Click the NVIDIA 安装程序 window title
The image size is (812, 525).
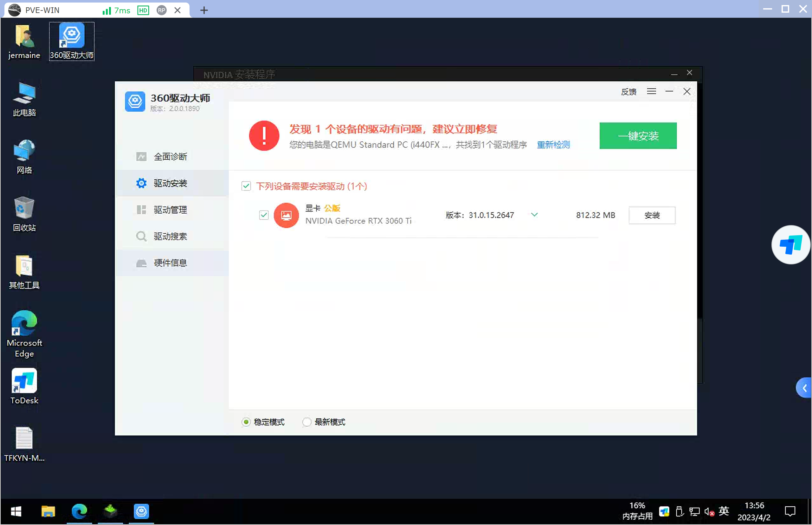pyautogui.click(x=239, y=74)
